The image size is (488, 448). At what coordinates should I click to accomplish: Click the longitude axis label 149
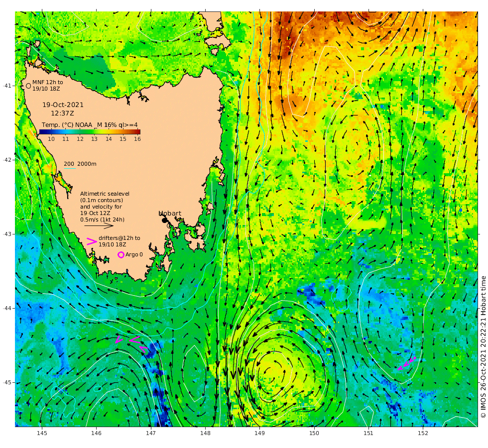click(259, 433)
